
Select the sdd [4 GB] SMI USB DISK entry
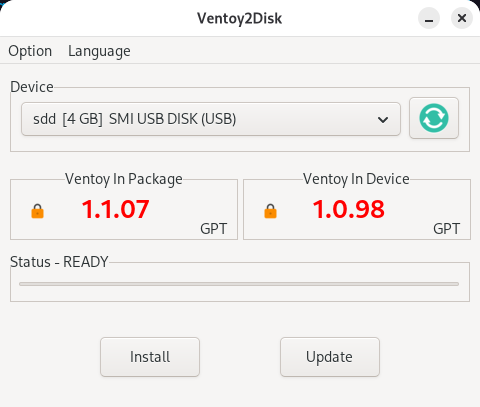click(x=211, y=119)
